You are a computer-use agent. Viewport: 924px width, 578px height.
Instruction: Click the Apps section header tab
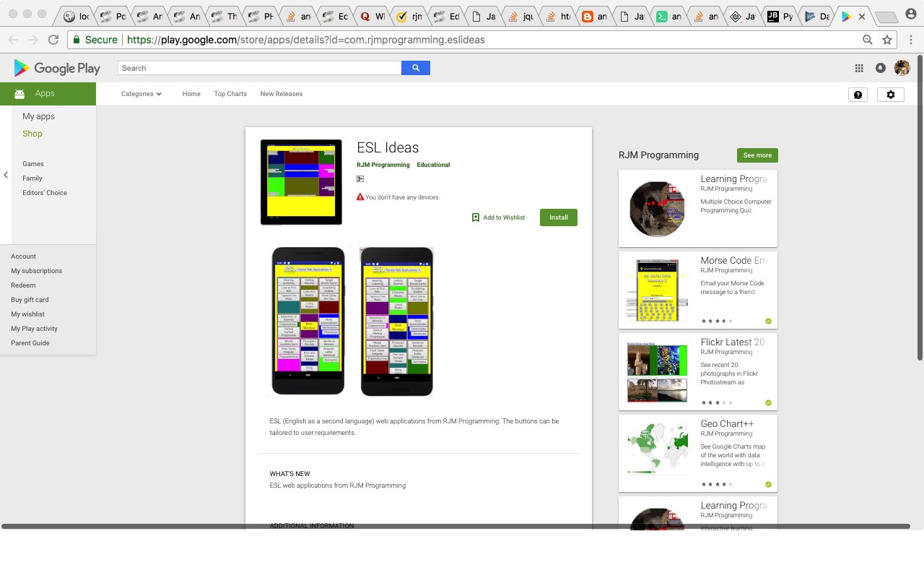(48, 94)
